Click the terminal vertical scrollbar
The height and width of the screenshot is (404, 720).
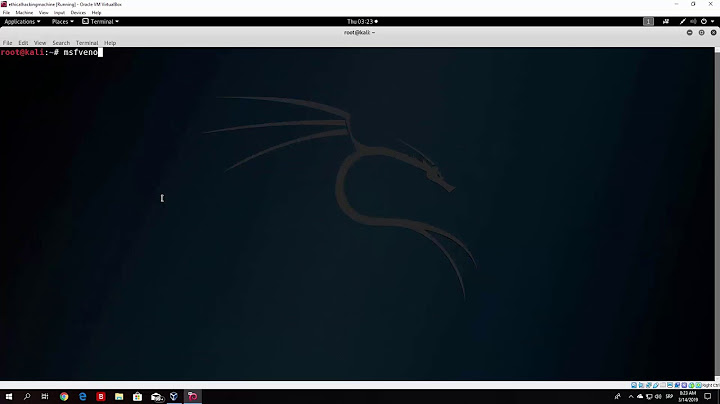(717, 213)
